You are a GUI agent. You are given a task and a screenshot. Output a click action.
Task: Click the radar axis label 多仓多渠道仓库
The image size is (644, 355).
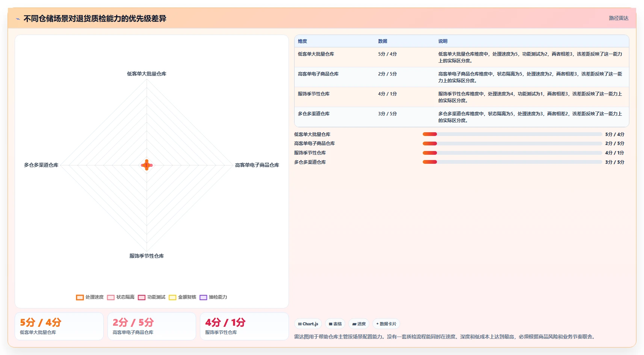click(41, 165)
